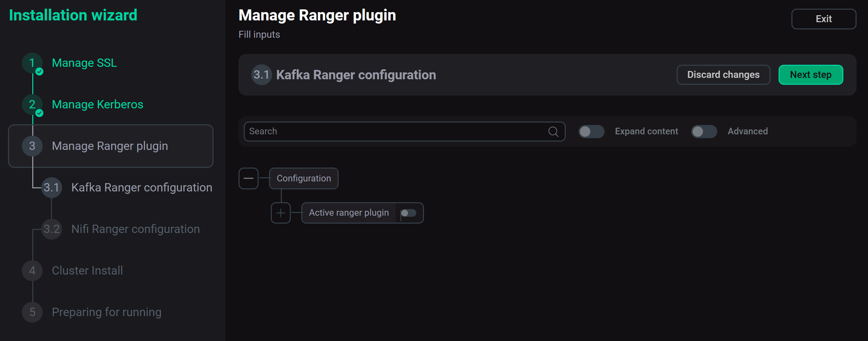Click the Kafka Ranger configuration section heading
The width and height of the screenshot is (868, 341).
pos(356,75)
